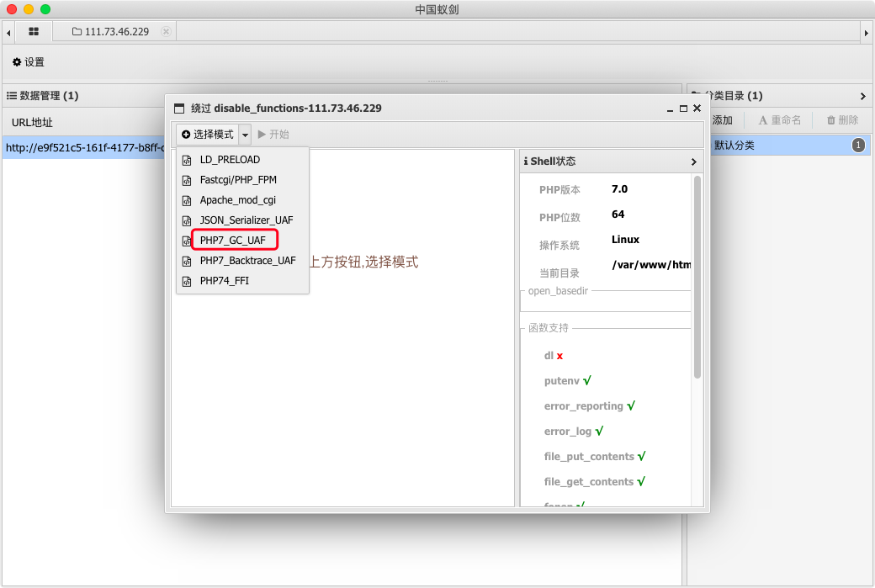Image resolution: width=875 pixels, height=588 pixels.
Task: Click the 默认分类 count badge
Action: coord(858,146)
